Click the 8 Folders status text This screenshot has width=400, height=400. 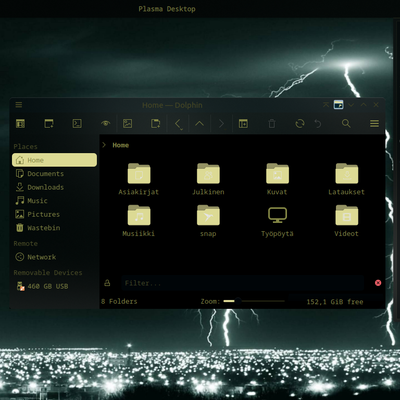(x=119, y=301)
